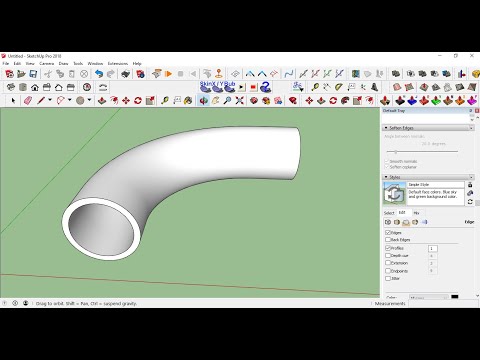This screenshot has width=480, height=360.
Task: Redo with the gray arrow icon
Action: [x=111, y=74]
